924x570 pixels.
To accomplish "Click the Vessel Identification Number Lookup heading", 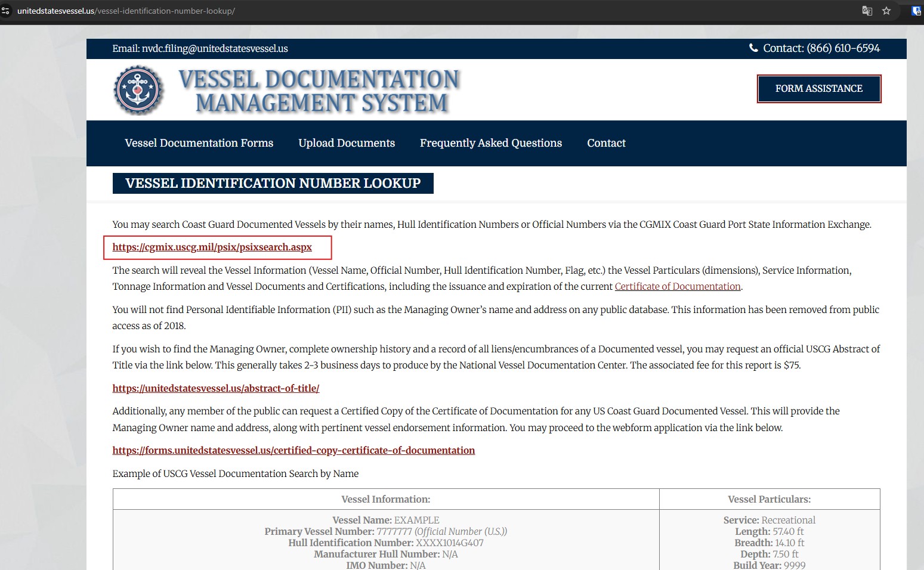I will click(273, 184).
